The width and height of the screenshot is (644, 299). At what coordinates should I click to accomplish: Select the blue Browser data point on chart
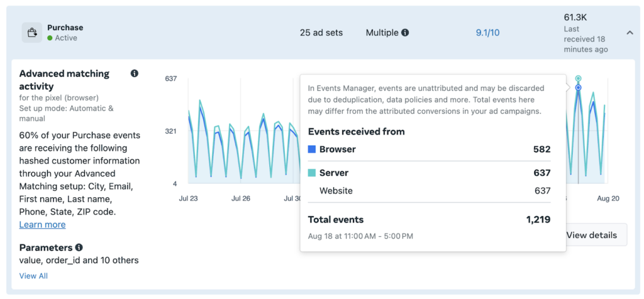click(x=578, y=87)
